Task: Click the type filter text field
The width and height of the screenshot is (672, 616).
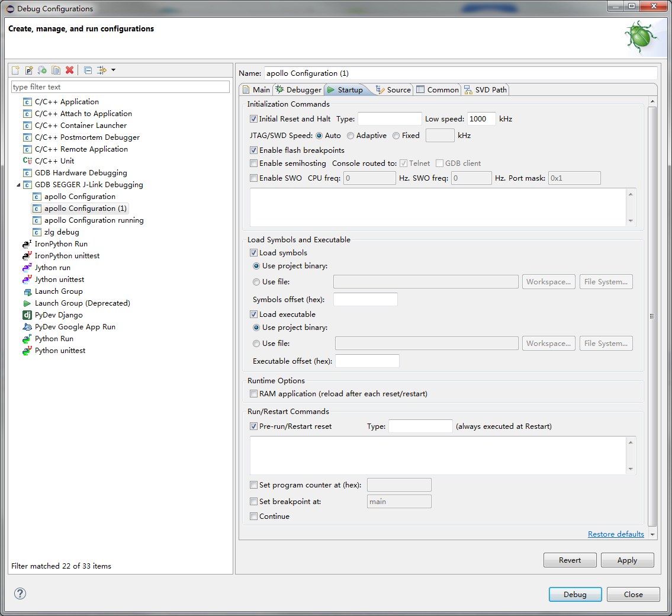Action: 120,87
